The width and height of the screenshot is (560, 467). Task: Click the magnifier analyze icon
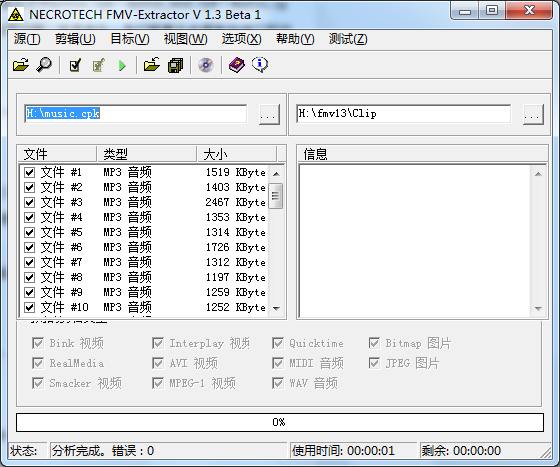click(44, 65)
